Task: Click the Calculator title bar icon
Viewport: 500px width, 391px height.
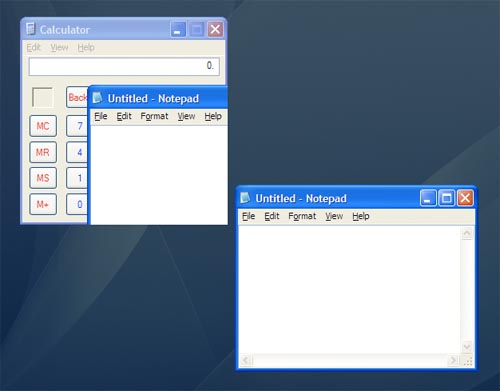Action: pos(30,29)
